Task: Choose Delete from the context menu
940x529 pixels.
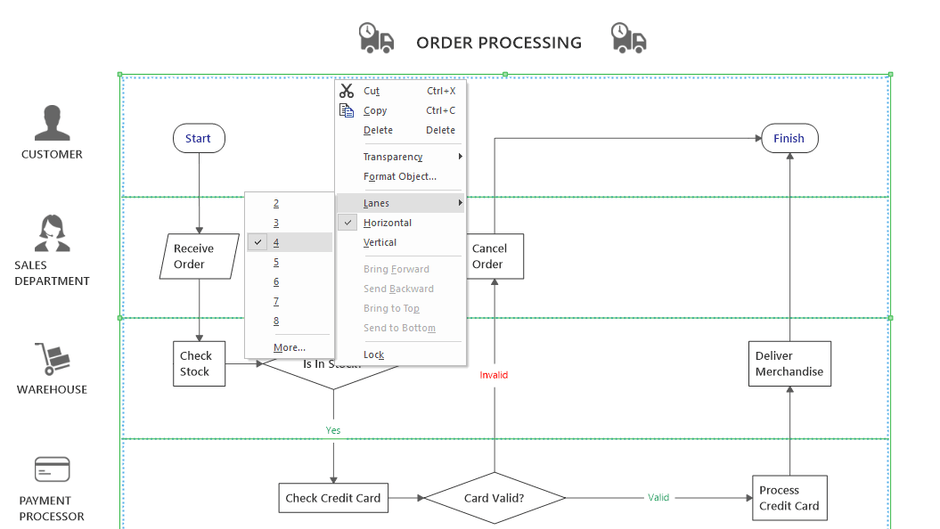Action: tap(378, 131)
